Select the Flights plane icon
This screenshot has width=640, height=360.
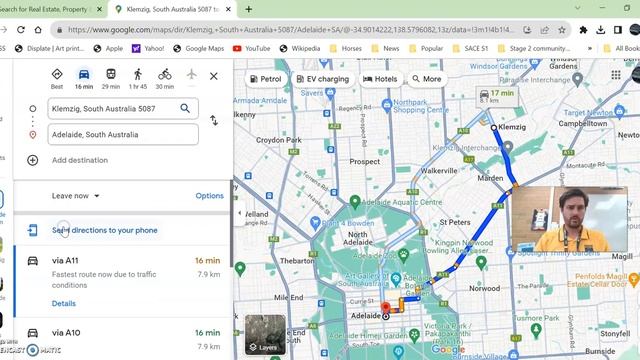pos(191,75)
